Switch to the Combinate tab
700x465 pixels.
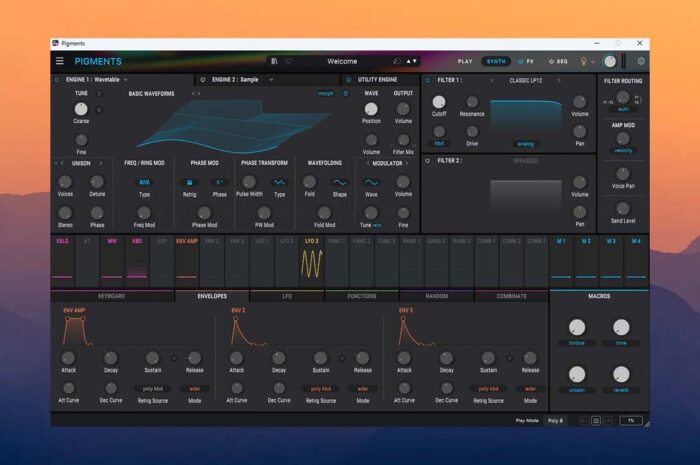[512, 296]
